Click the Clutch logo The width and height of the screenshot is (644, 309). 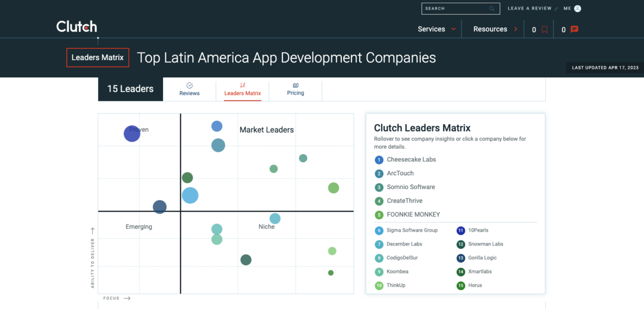point(77,26)
